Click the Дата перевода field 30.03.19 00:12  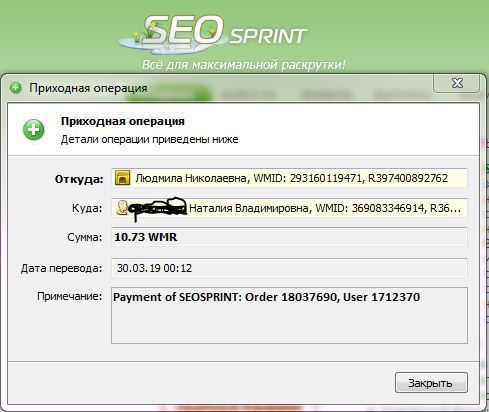tap(289, 268)
